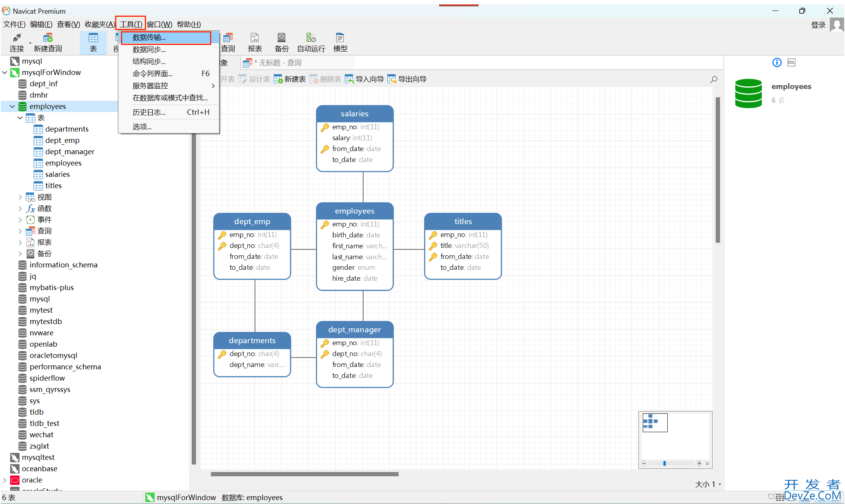845x504 pixels.
Task: Click the Design Table icon
Action: point(254,79)
